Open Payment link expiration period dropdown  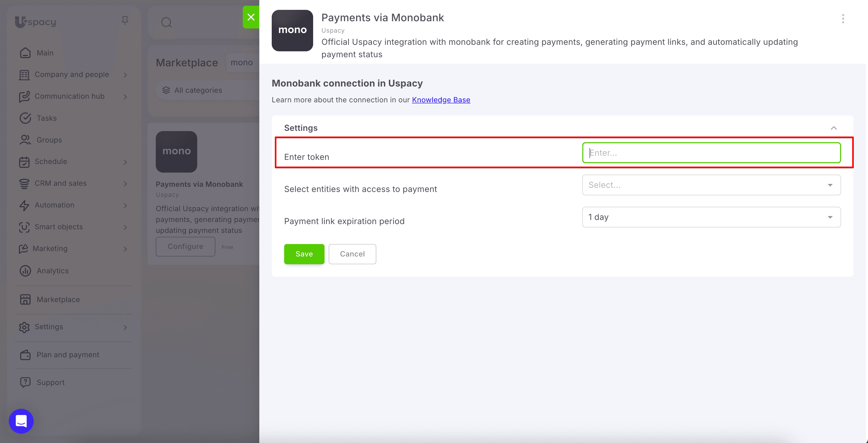[x=711, y=217]
